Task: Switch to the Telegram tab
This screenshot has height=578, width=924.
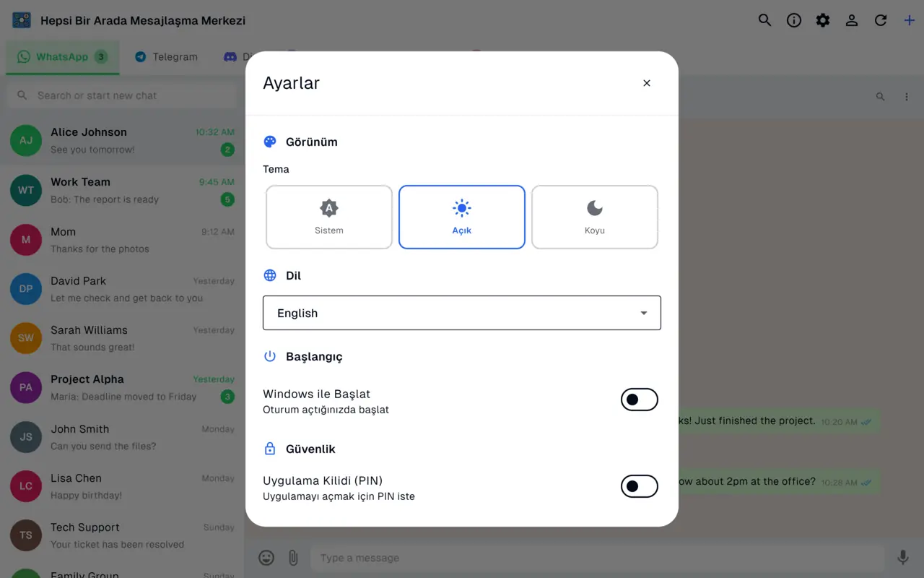Action: coord(166,56)
